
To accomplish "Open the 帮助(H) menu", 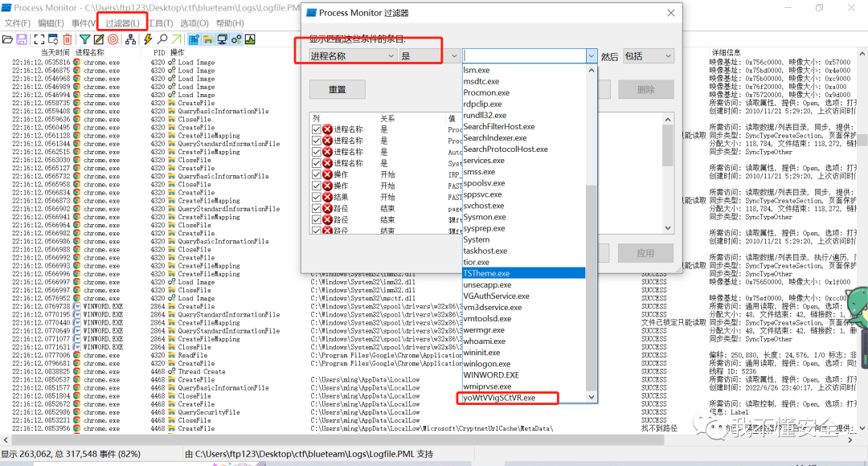I will (x=230, y=23).
